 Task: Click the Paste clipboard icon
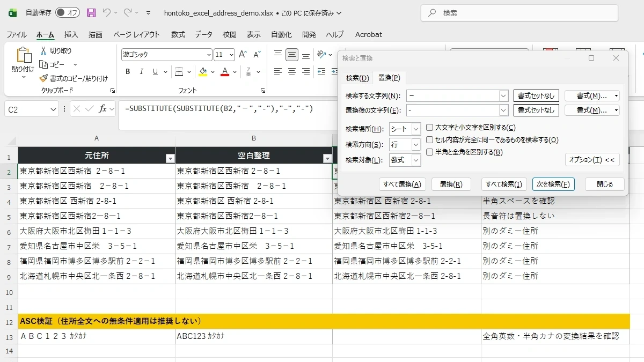coord(24,55)
